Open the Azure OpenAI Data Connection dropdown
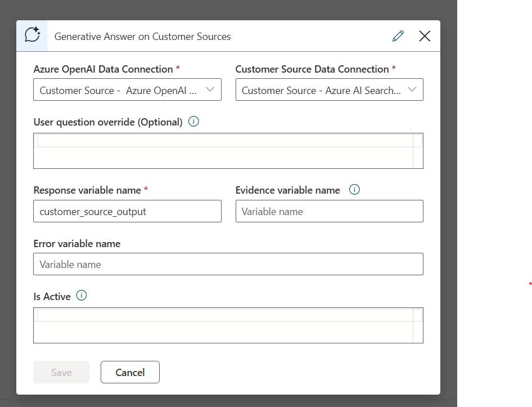Image resolution: width=532 pixels, height=407 pixels. tap(127, 90)
